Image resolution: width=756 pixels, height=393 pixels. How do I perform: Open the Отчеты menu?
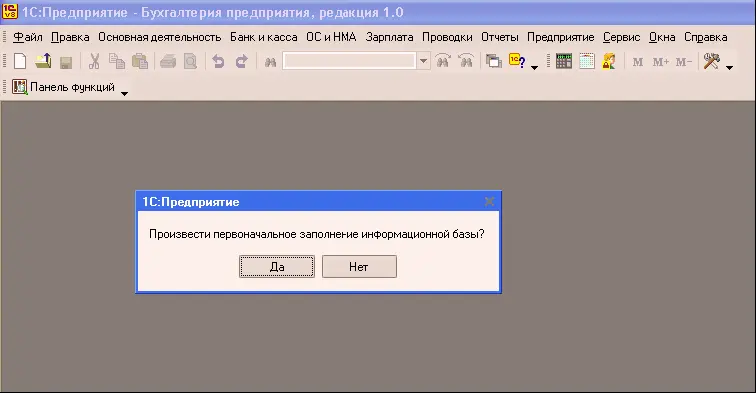[500, 37]
